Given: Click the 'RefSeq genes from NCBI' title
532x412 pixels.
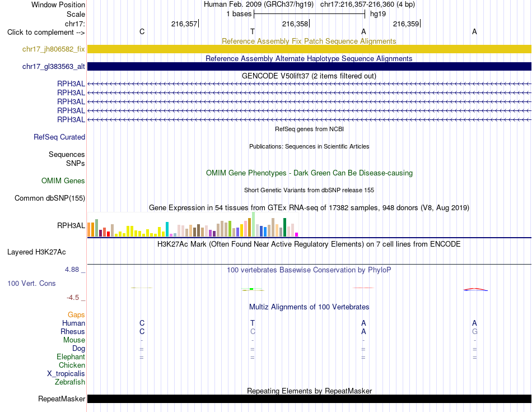Looking at the screenshot, I should point(309,129).
